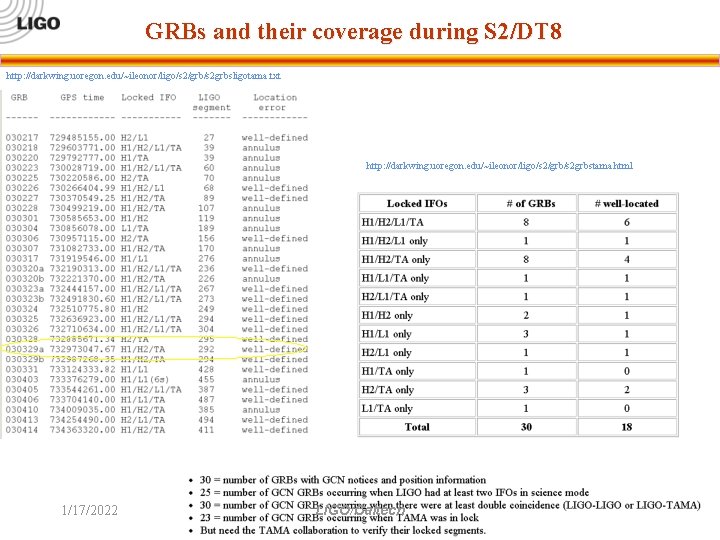720x540 pixels.
Task: Click the total GRB count 30 cell
Action: 526,427
